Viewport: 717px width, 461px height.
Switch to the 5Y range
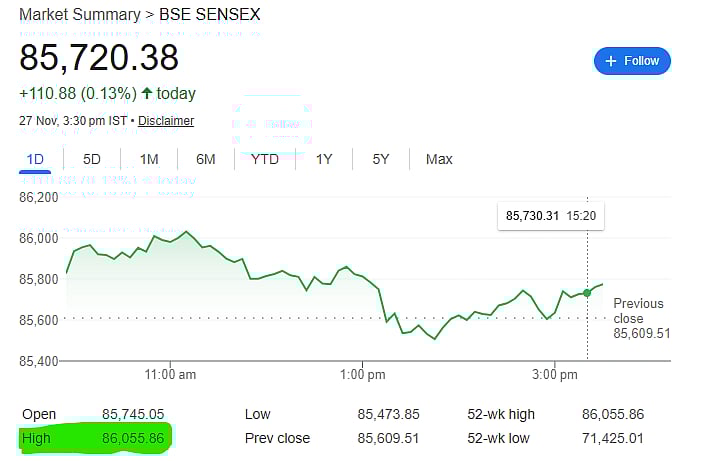(x=381, y=159)
